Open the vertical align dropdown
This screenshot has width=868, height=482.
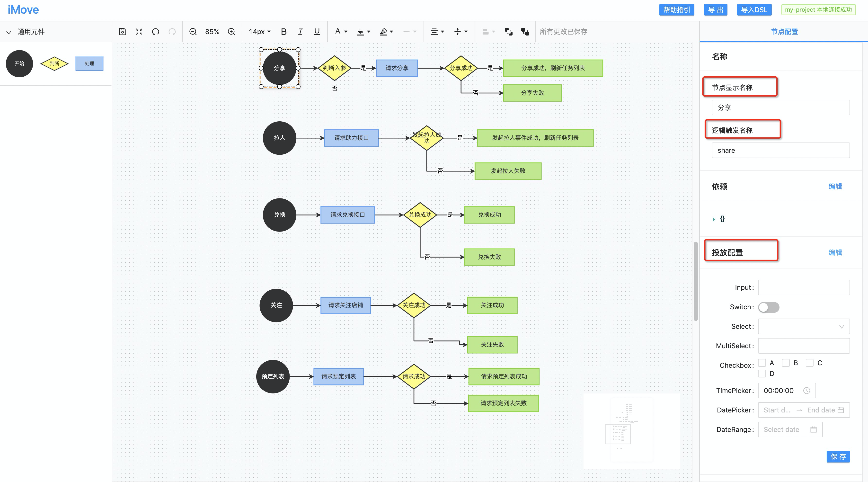(461, 32)
